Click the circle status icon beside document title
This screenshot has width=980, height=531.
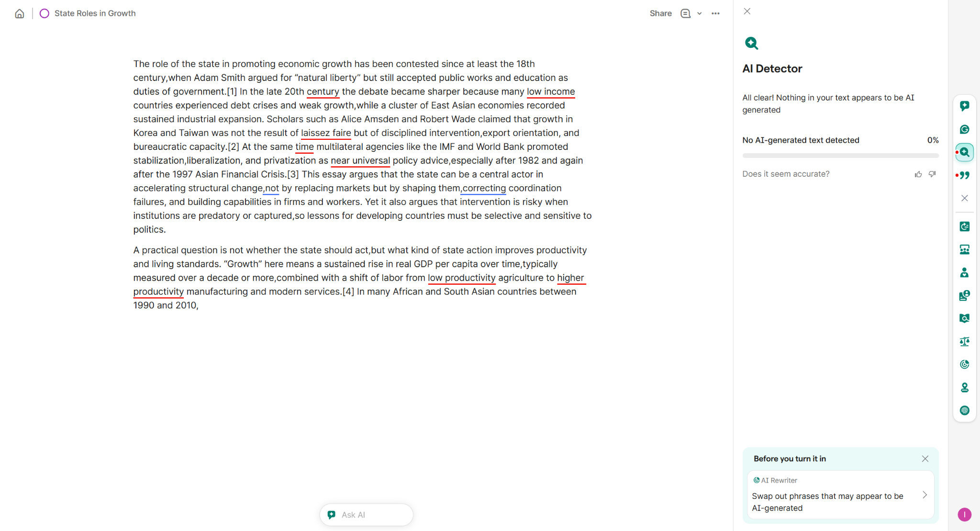45,13
